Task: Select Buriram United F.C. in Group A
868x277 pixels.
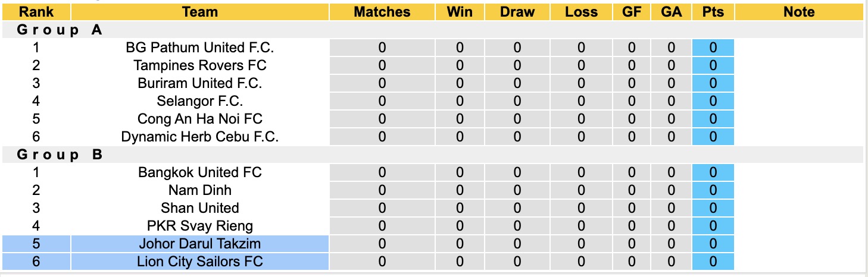Action: [x=199, y=83]
